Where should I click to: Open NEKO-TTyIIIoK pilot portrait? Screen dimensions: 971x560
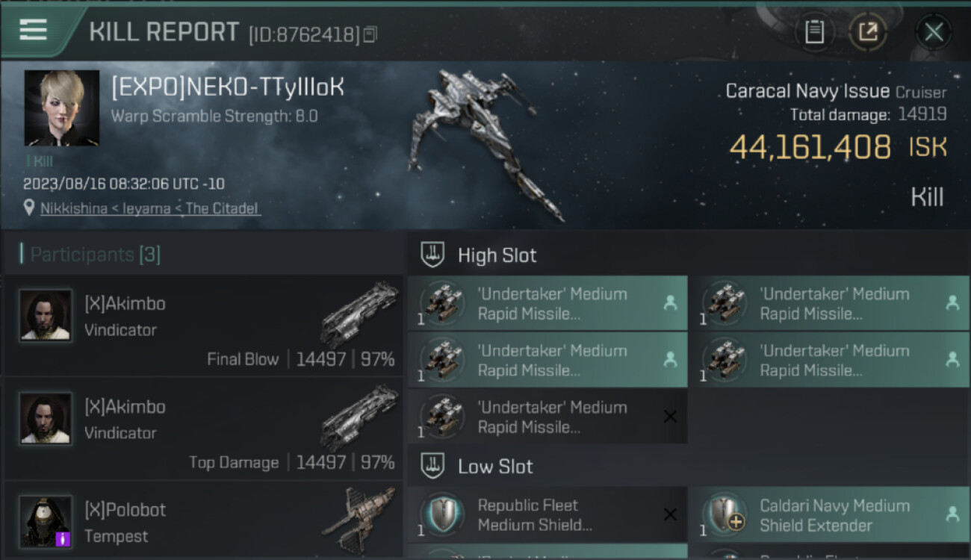(x=62, y=108)
